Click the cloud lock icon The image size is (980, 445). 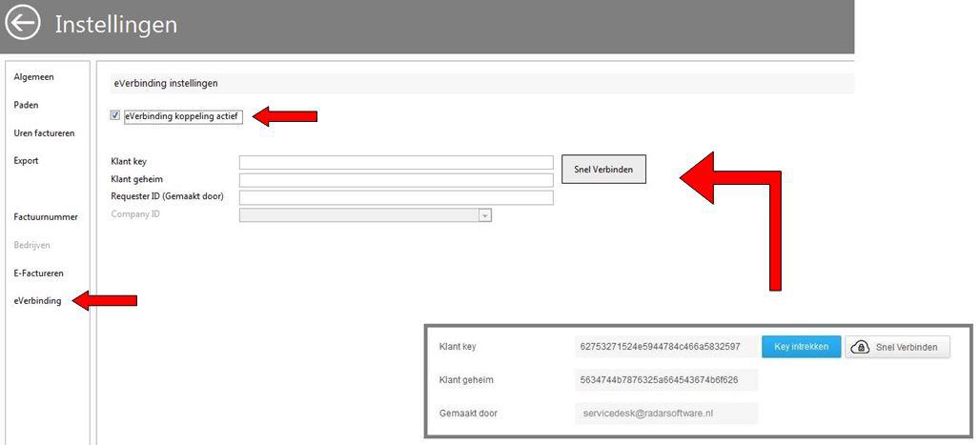coord(860,347)
